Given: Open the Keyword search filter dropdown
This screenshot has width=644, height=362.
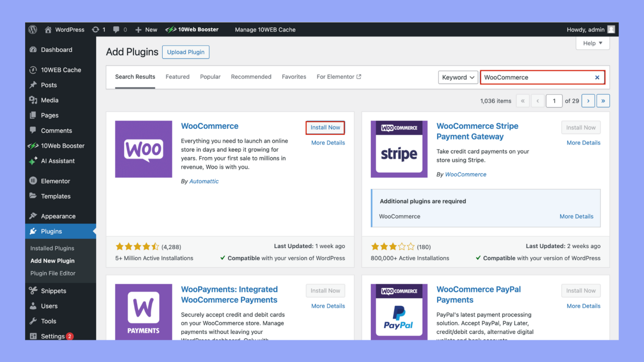Looking at the screenshot, I should click(458, 77).
